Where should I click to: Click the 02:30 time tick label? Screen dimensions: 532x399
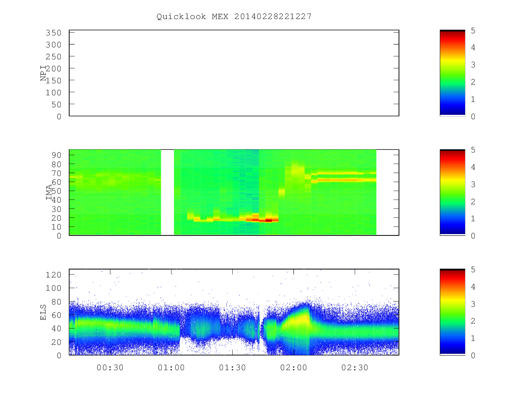(x=355, y=368)
